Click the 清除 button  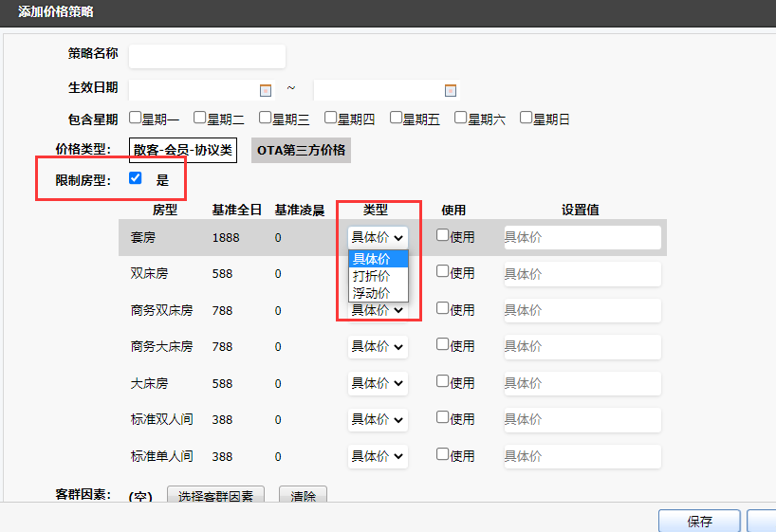[x=303, y=494]
